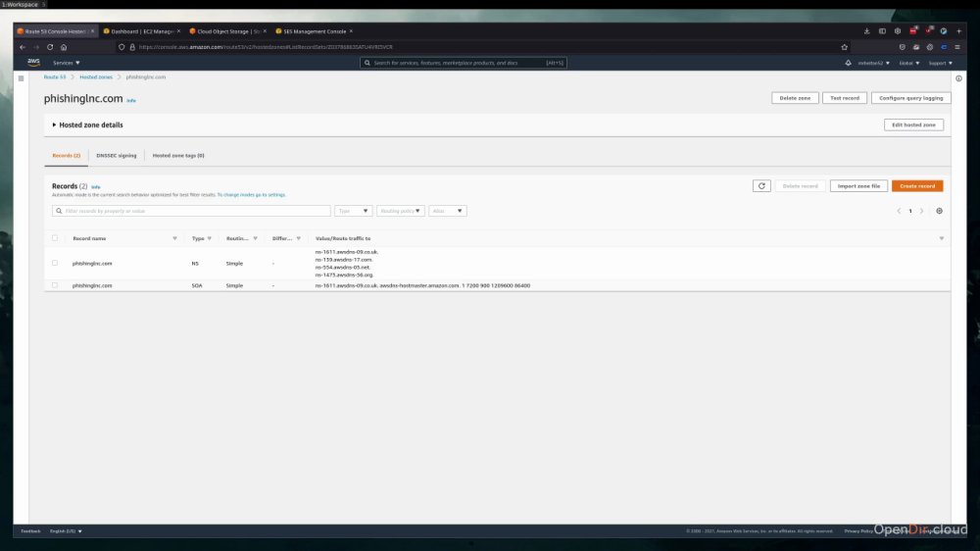Switch to Hosted zone tags tab
The image size is (980, 551).
178,155
